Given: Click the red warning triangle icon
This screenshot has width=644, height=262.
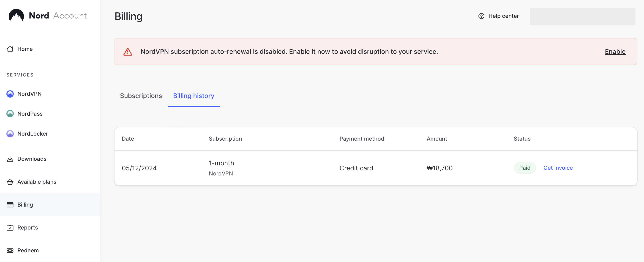Looking at the screenshot, I should [128, 52].
